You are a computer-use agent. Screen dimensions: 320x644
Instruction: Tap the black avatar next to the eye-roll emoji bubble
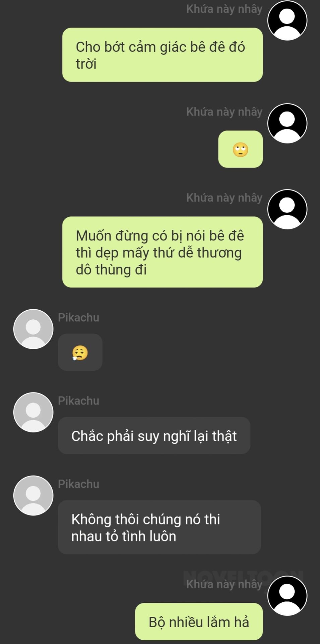(x=287, y=123)
